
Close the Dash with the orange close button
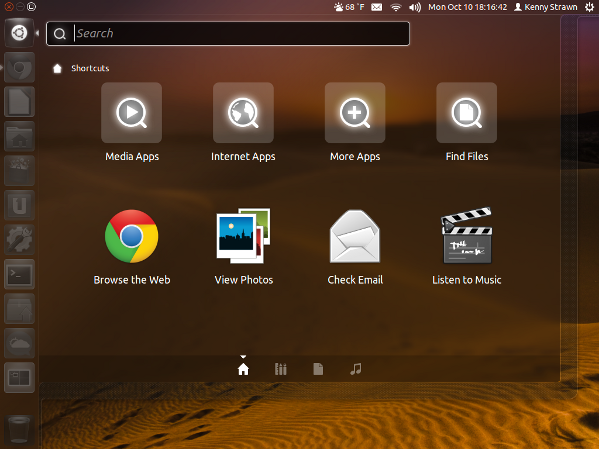8,6
